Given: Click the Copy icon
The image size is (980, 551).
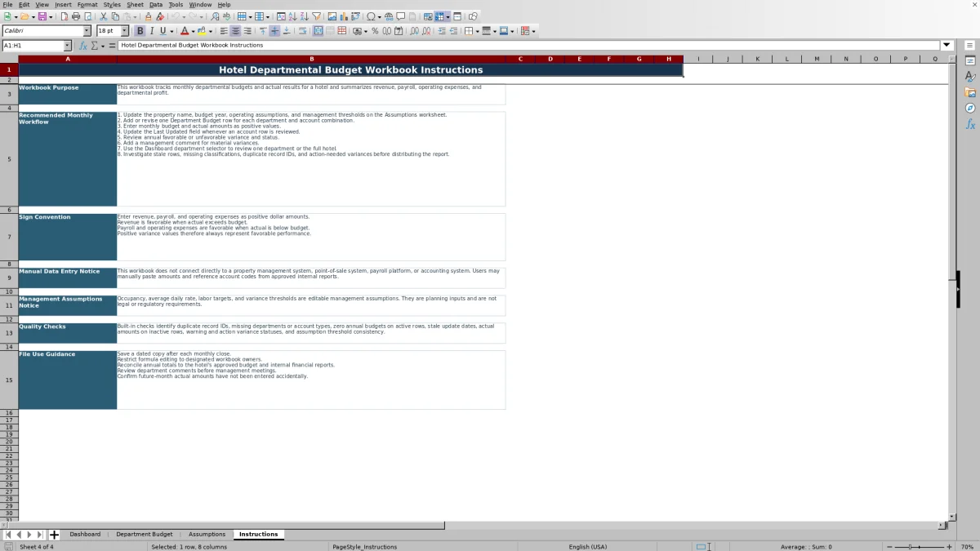Looking at the screenshot, I should click(115, 16).
